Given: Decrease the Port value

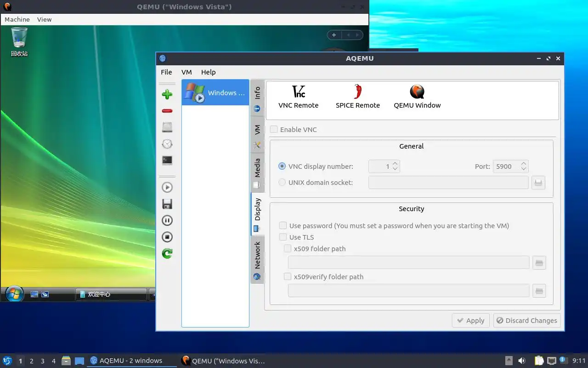Looking at the screenshot, I should [x=524, y=169].
